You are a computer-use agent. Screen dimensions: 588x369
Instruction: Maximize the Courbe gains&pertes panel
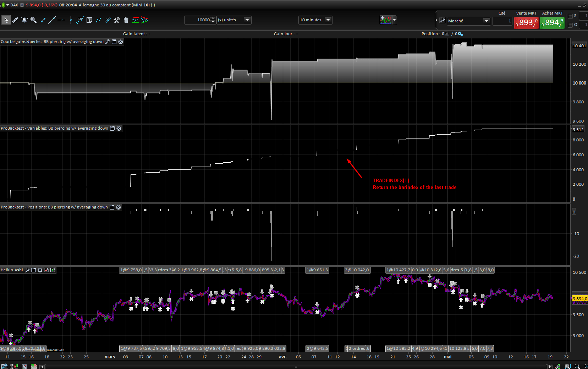click(x=114, y=42)
